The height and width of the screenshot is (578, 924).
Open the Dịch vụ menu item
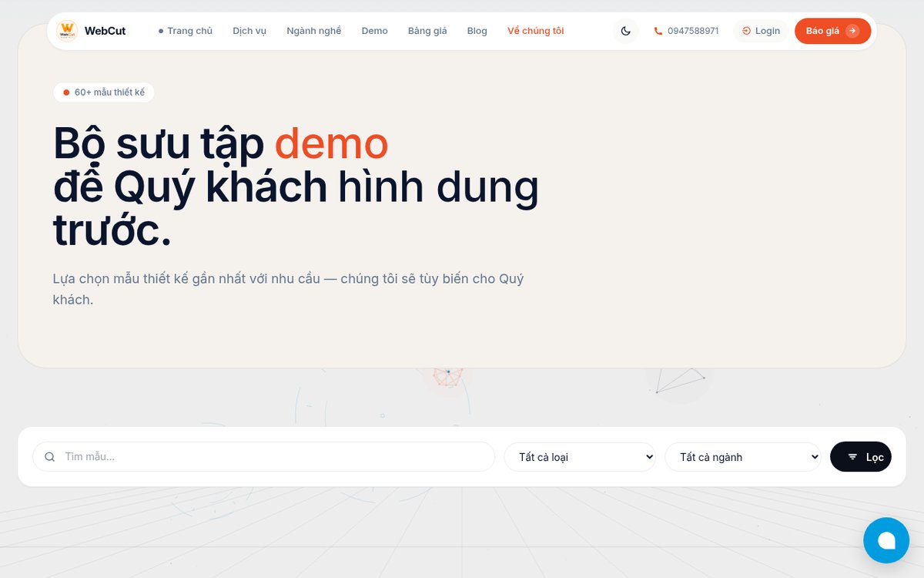249,31
